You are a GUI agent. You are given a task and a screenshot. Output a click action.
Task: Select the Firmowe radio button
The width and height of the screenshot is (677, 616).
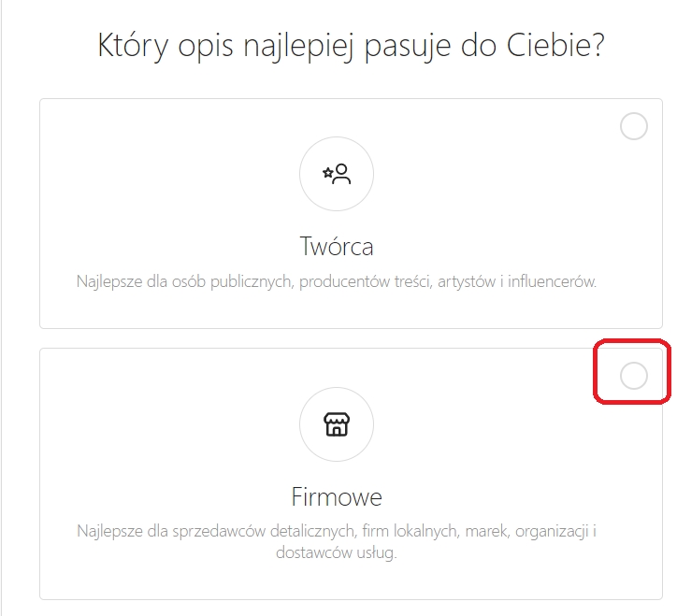[634, 376]
